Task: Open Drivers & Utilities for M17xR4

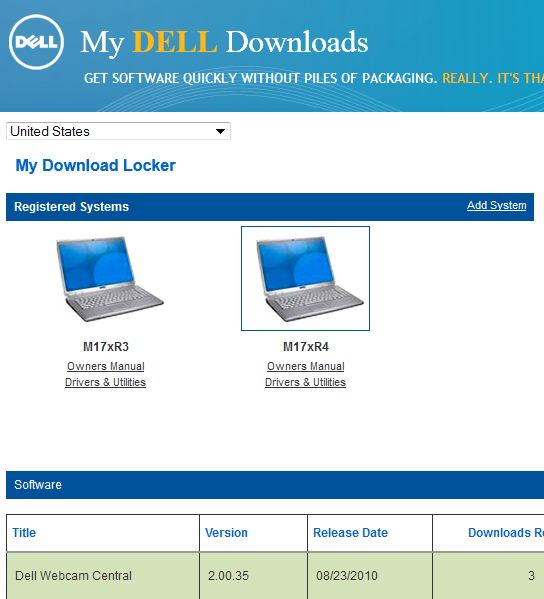Action: pos(305,382)
